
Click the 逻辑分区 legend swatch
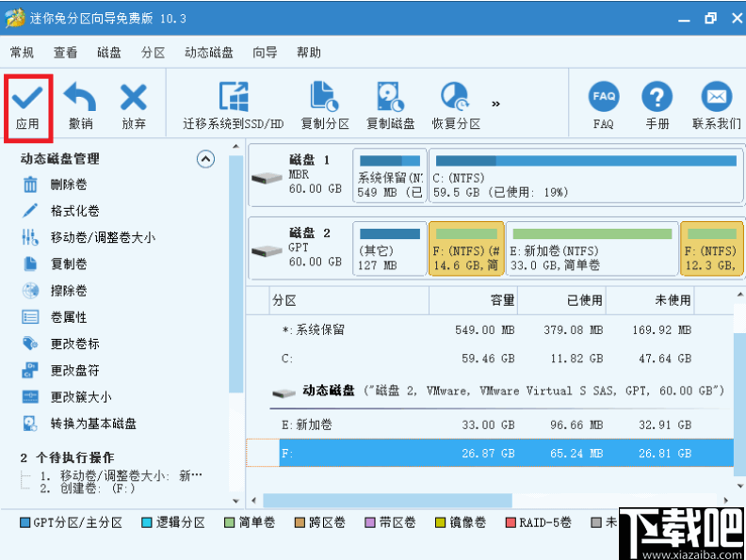(x=147, y=523)
